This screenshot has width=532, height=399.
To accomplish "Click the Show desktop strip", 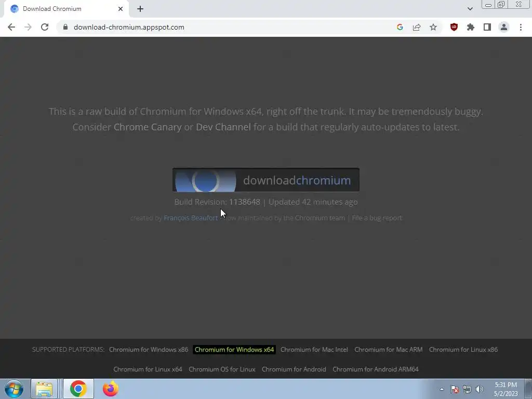I will click(x=528, y=389).
